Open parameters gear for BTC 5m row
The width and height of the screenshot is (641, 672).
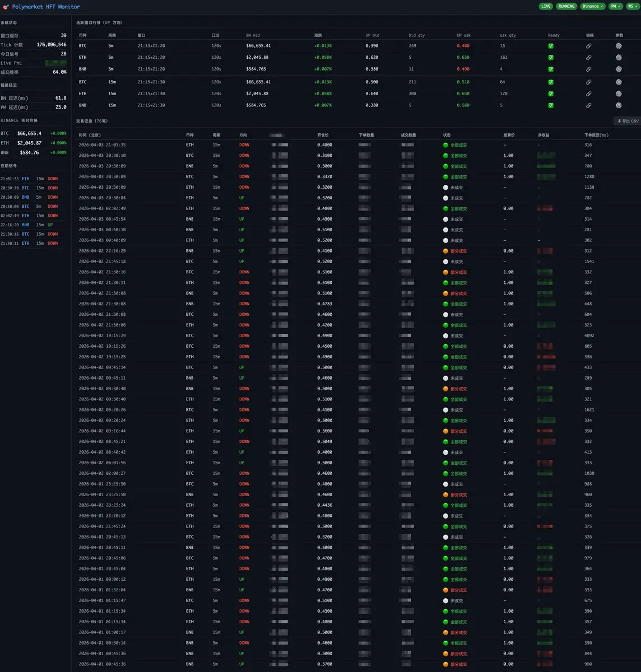619,46
